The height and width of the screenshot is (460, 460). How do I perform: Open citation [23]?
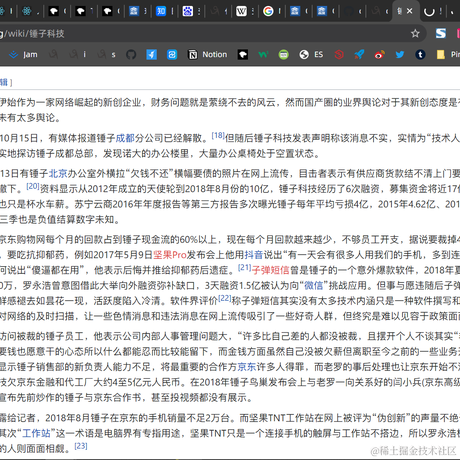pyautogui.click(x=81, y=446)
